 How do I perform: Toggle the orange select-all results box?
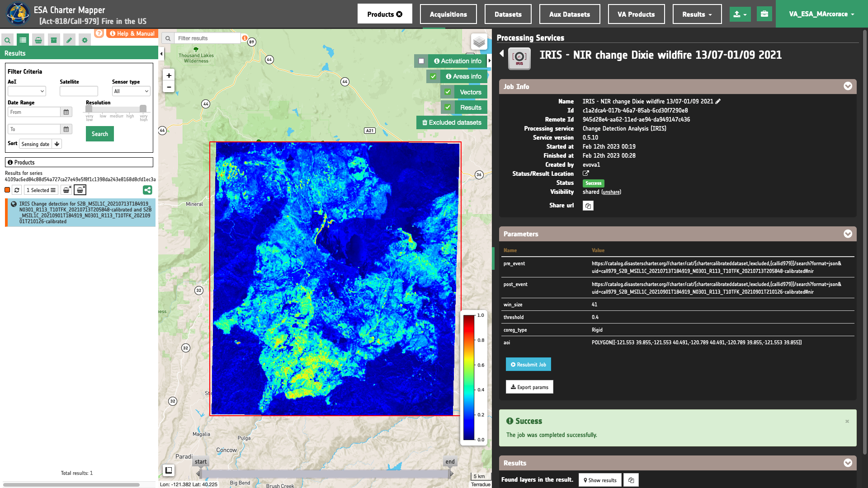(x=7, y=190)
